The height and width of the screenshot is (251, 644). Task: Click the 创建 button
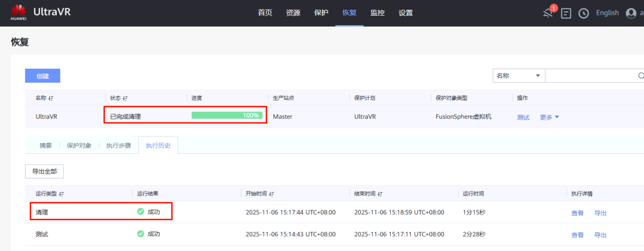tap(43, 76)
